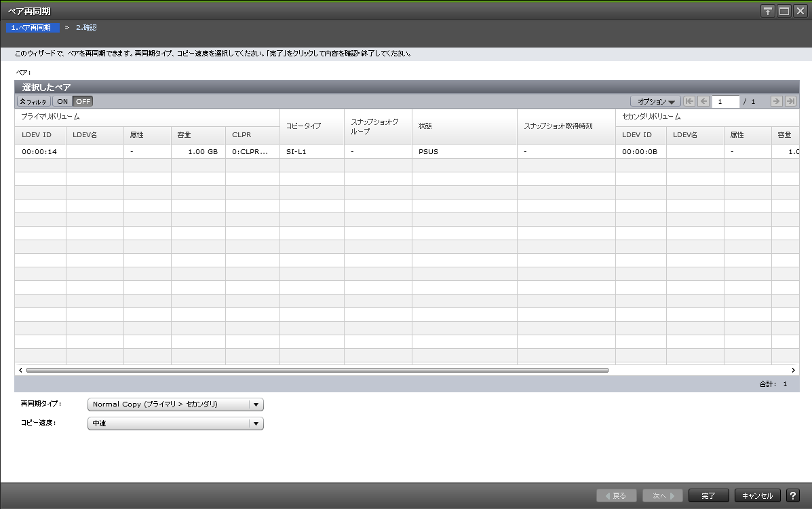Sort by コピータイプ column header
This screenshot has height=509, width=812.
[312, 126]
